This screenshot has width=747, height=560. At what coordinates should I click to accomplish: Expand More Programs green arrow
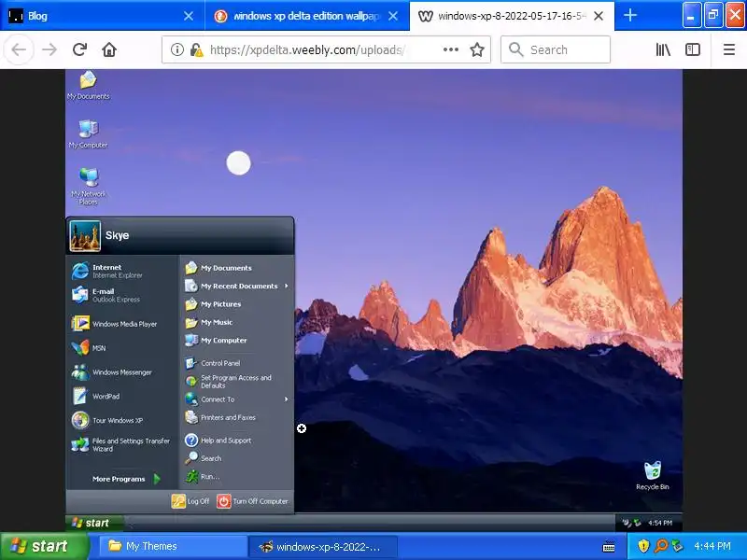click(157, 479)
